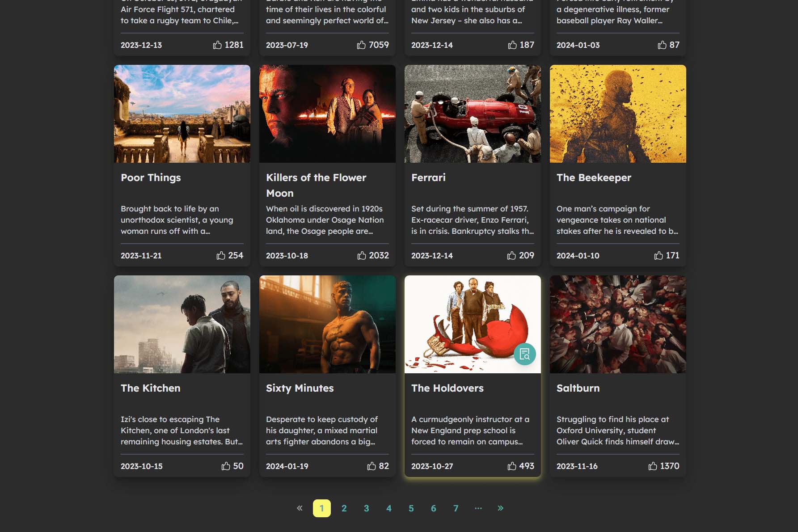Jump forward with double-right arrow
The width and height of the screenshot is (798, 532).
[x=501, y=508]
